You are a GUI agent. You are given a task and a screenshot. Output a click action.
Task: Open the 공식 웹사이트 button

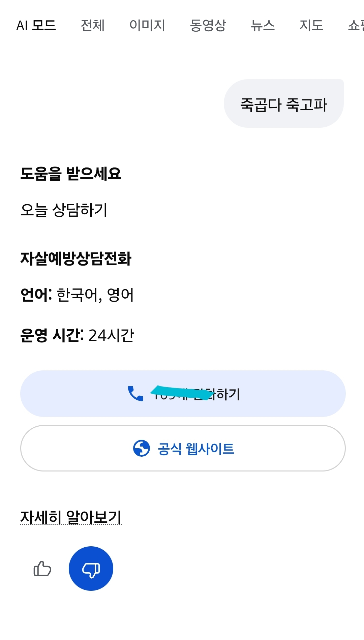pyautogui.click(x=195, y=449)
